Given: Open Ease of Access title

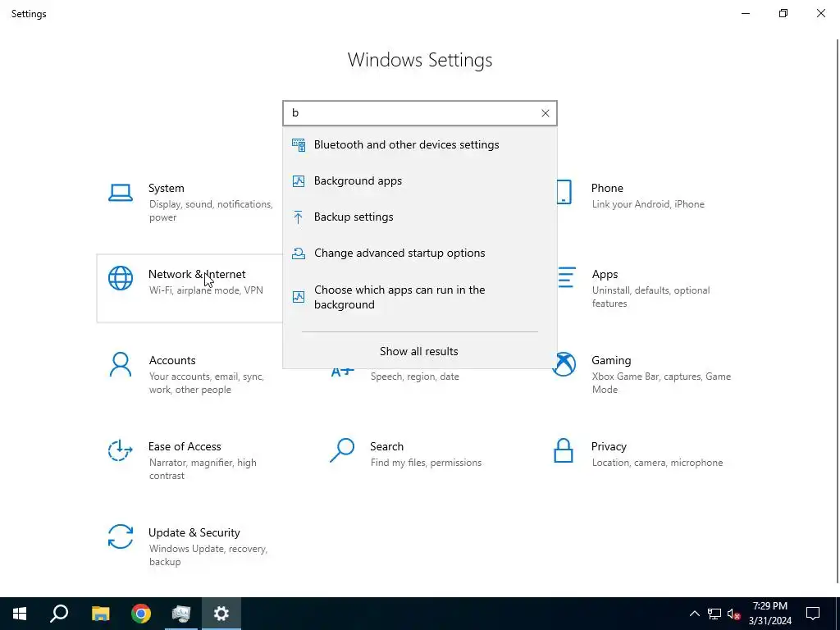Looking at the screenshot, I should [x=185, y=447].
